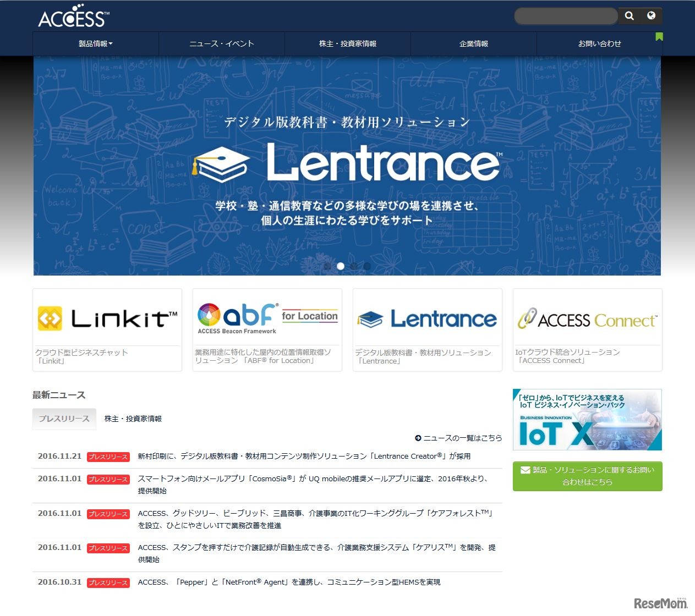695x616 pixels.
Task: Open the ニュース・イベント menu
Action: click(x=222, y=43)
